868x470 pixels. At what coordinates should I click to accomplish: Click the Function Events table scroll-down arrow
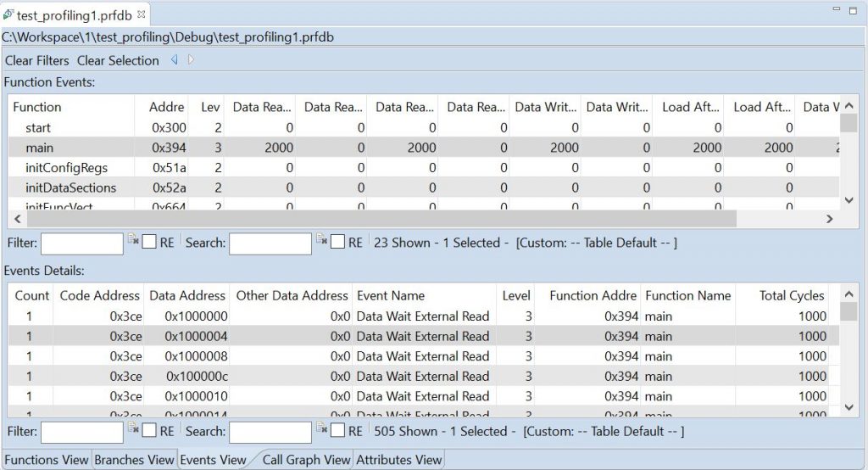tap(849, 200)
